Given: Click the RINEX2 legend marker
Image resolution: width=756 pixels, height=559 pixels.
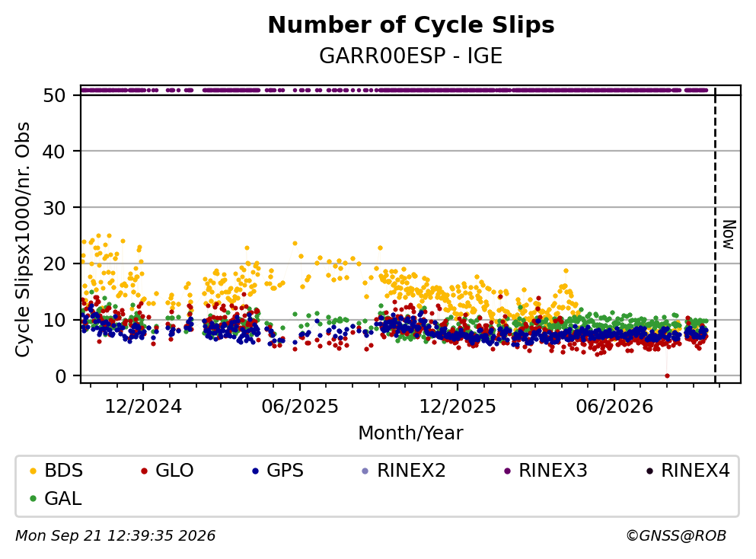Looking at the screenshot, I should [x=365, y=471].
